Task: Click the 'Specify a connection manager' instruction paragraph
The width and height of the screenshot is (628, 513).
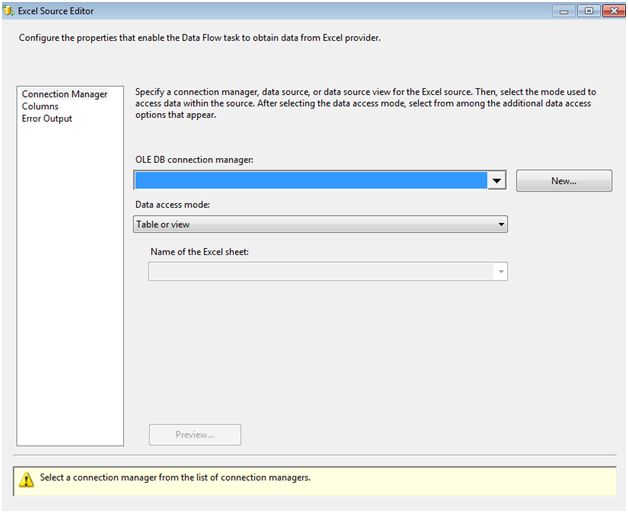Action: click(366, 103)
